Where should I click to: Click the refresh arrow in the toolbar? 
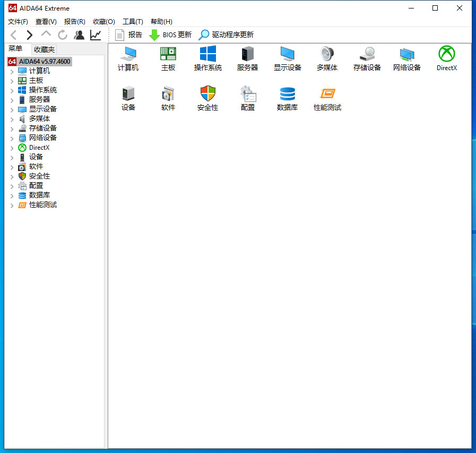tap(63, 35)
